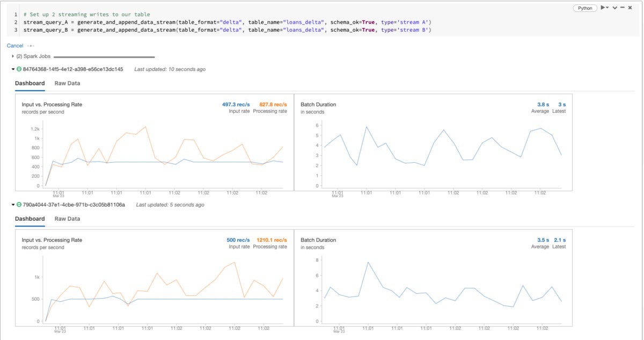Screen dimensions: 644x340
Task: Open Dashboard tab for stream 84764368
Action: click(x=30, y=83)
